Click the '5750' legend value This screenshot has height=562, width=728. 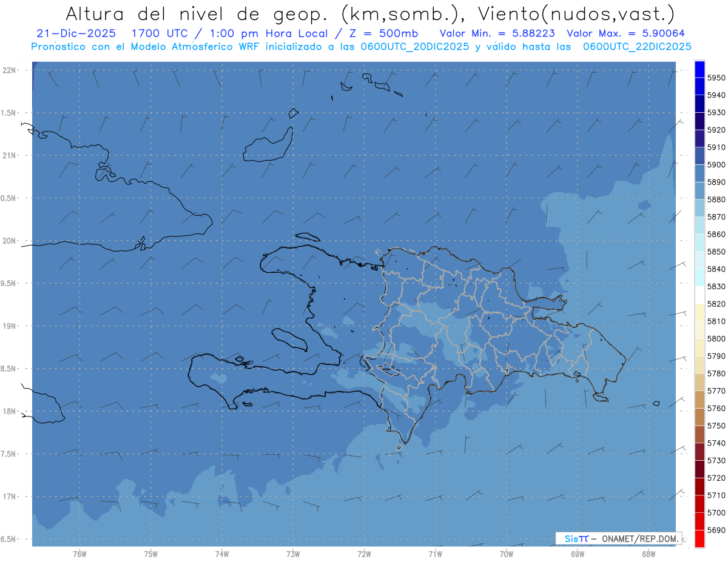pyautogui.click(x=716, y=426)
